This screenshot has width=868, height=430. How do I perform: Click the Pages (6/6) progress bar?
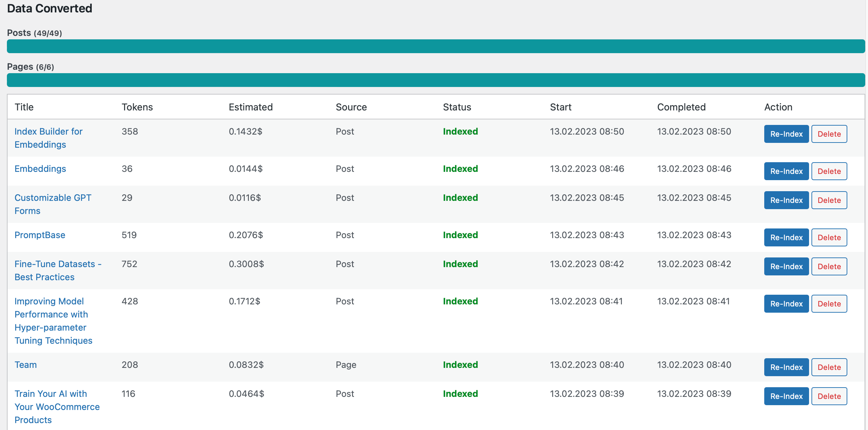point(436,80)
